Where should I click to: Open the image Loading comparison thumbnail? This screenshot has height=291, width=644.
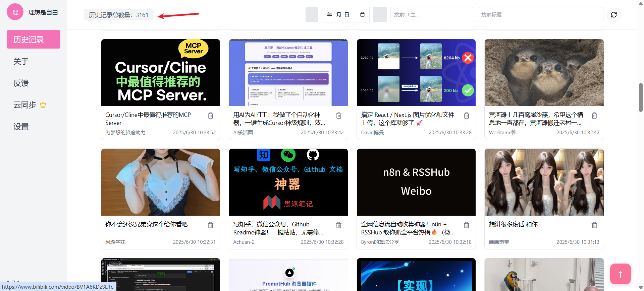coord(416,73)
